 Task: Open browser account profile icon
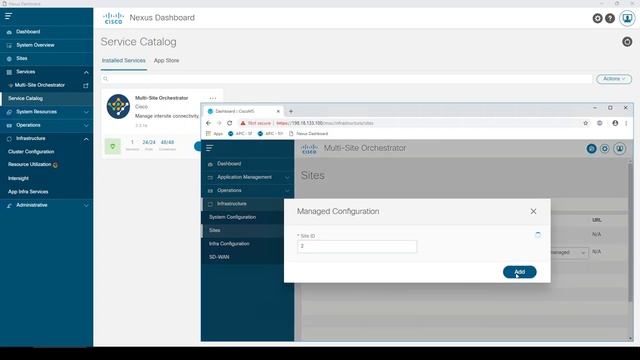point(615,123)
